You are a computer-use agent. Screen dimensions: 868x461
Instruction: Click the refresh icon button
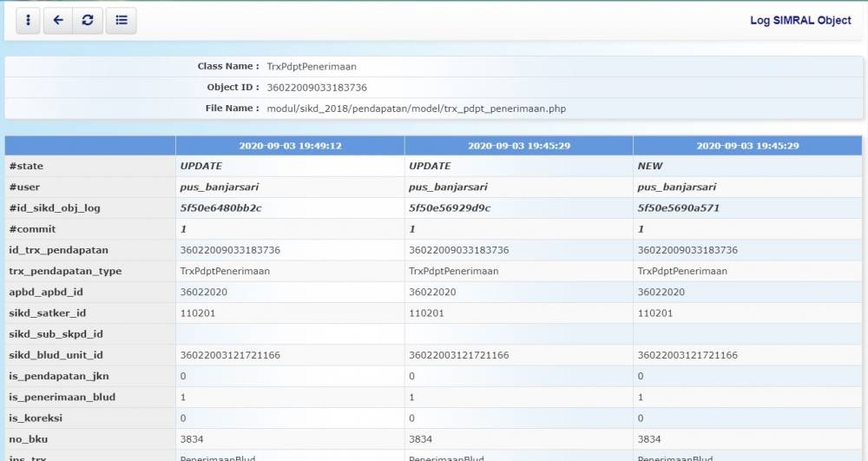pos(87,20)
